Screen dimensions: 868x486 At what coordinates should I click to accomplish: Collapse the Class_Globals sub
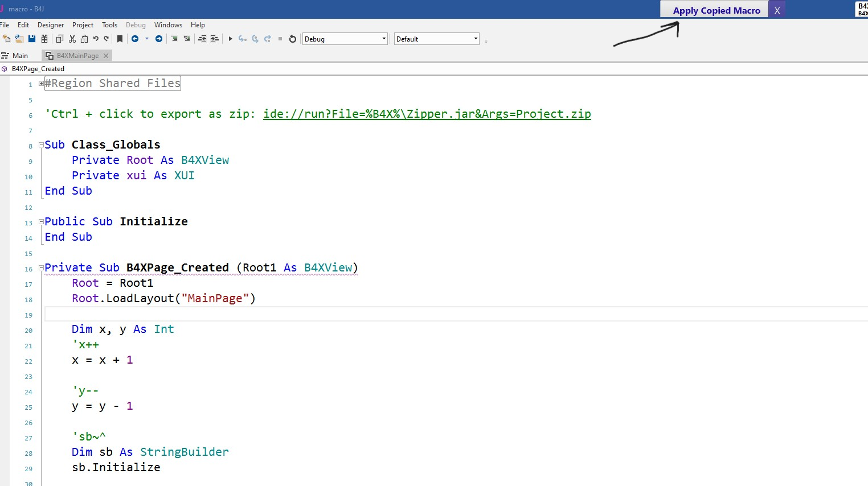(x=40, y=144)
